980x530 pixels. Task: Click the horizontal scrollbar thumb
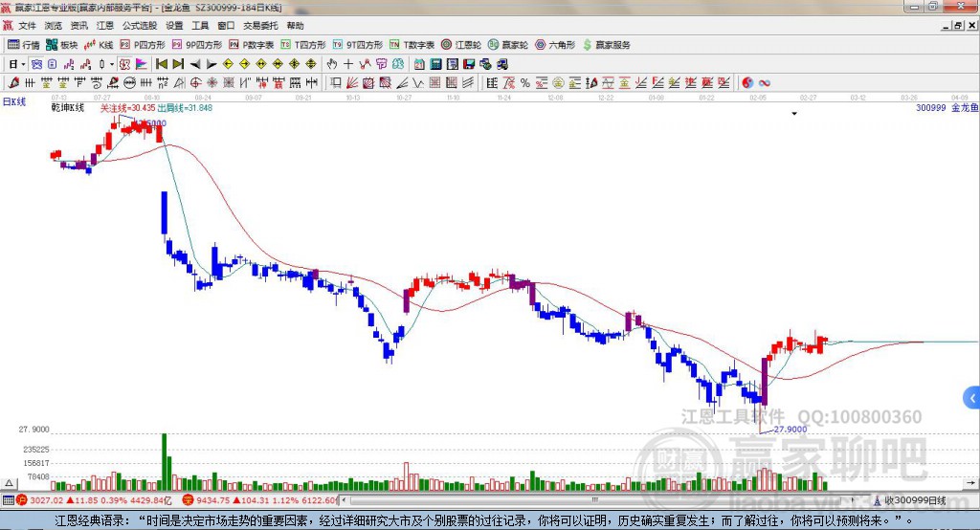coord(595,500)
